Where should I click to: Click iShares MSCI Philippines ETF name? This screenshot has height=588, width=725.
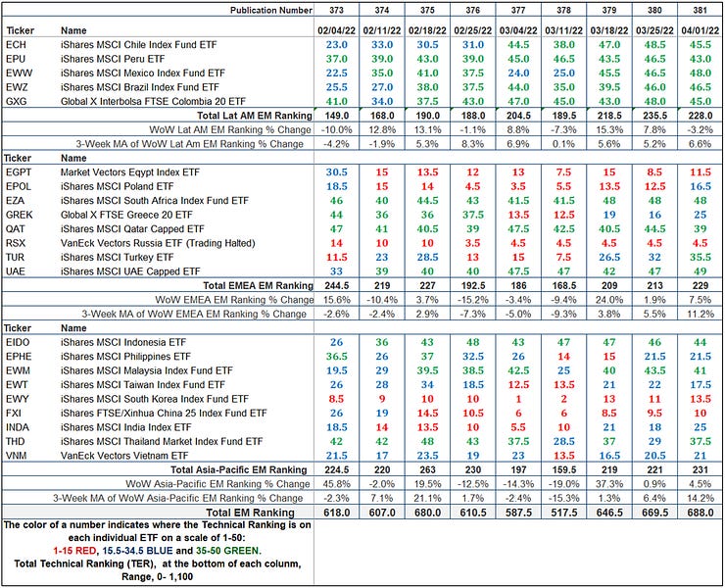(125, 357)
